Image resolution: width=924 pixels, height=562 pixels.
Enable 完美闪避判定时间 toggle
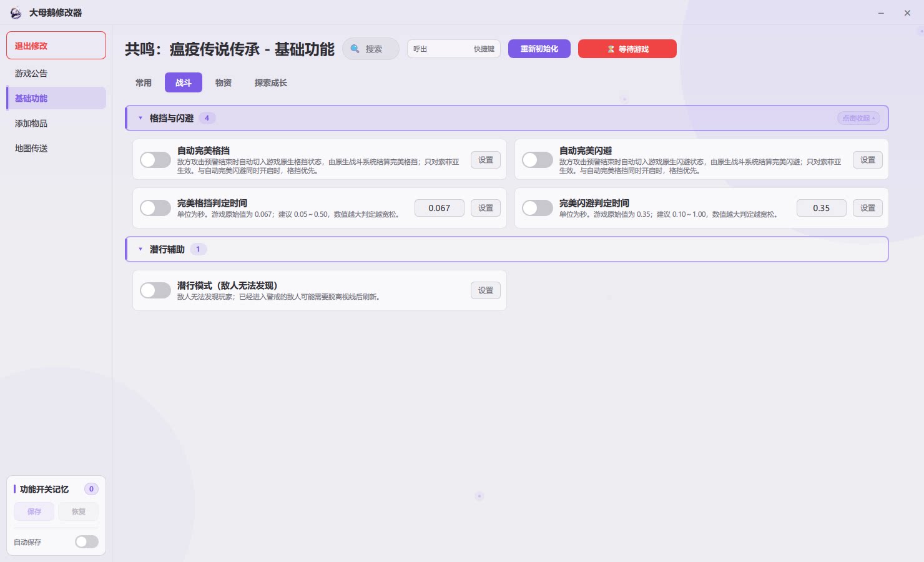(x=538, y=208)
